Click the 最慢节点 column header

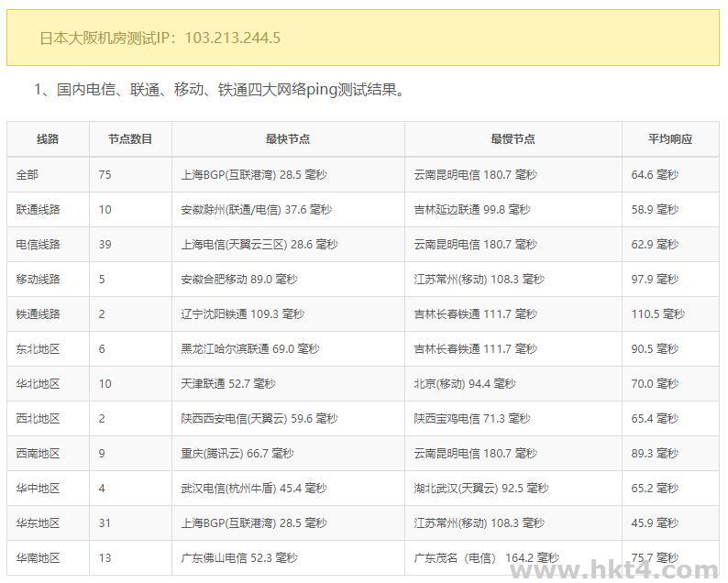[513, 138]
